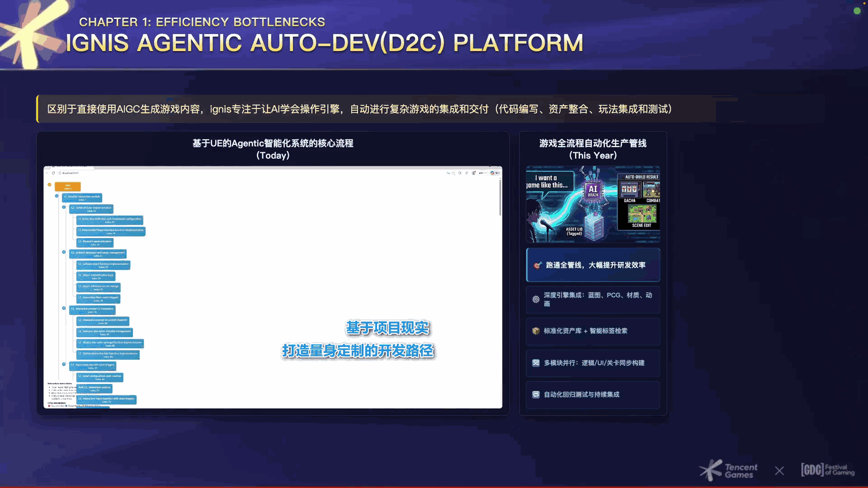
Task: Select the hidden interactive hint function implementation node
Action: 108,355
